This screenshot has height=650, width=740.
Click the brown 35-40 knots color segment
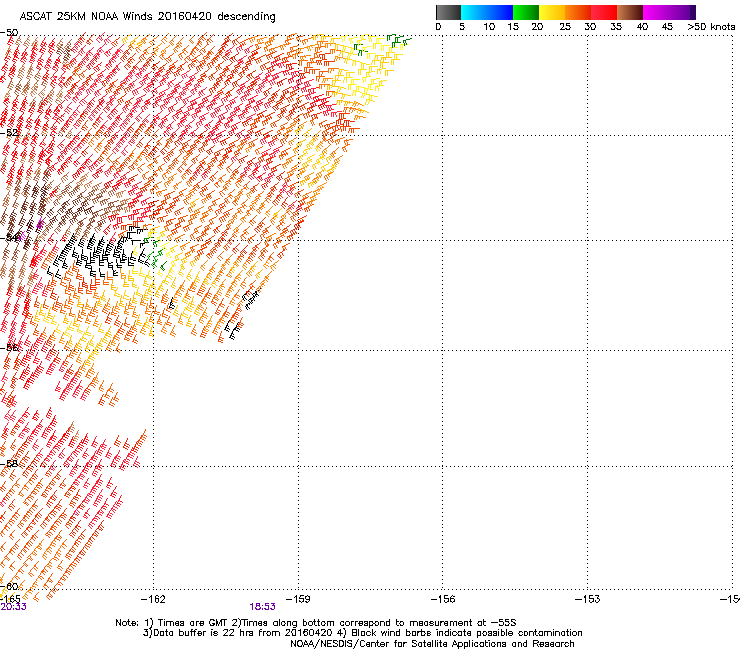[630, 12]
